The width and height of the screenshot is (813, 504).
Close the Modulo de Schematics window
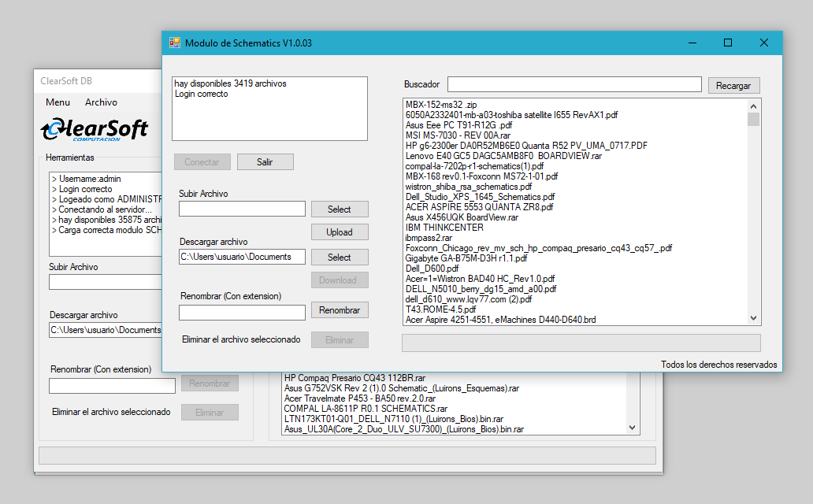763,43
